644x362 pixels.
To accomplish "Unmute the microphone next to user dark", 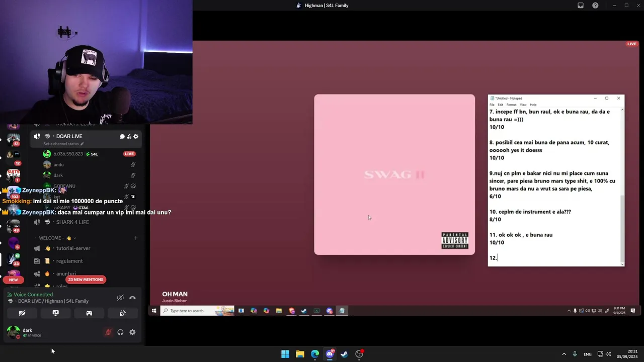I will coord(108,332).
